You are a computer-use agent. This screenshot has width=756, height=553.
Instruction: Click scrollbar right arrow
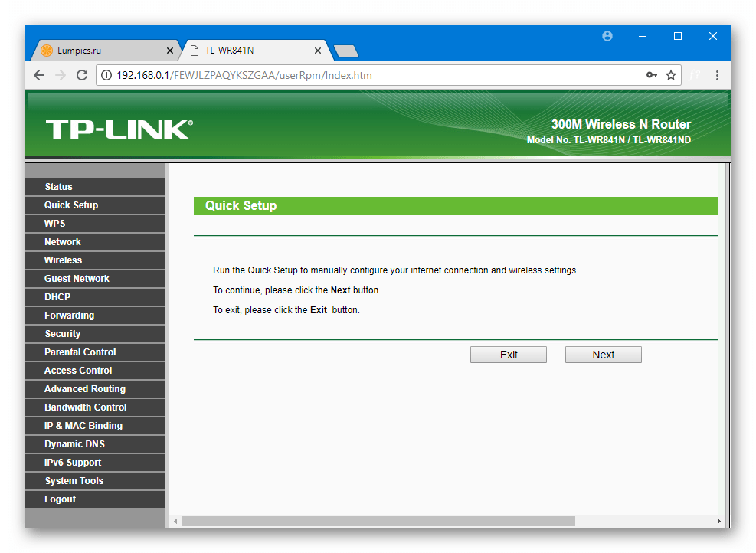point(718,521)
